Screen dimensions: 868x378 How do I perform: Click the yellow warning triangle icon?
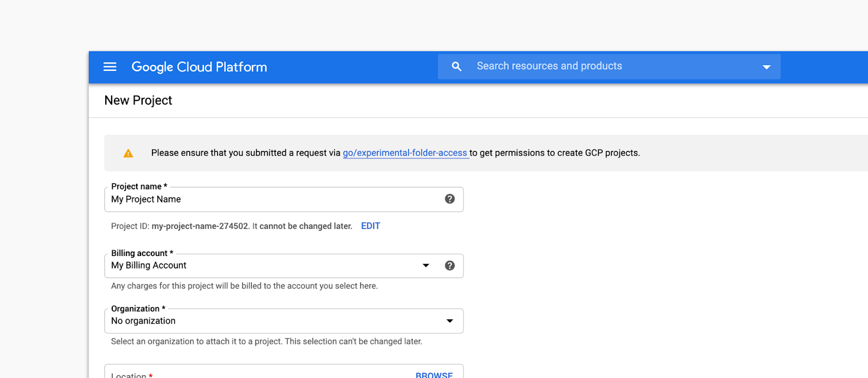pyautogui.click(x=128, y=153)
